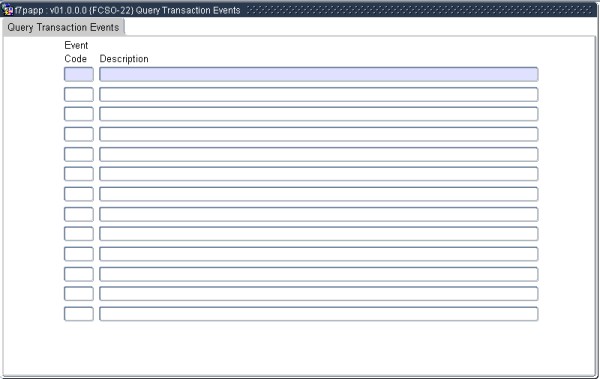Click the sixth row Event Code field
Image resolution: width=600 pixels, height=379 pixels.
pos(79,174)
